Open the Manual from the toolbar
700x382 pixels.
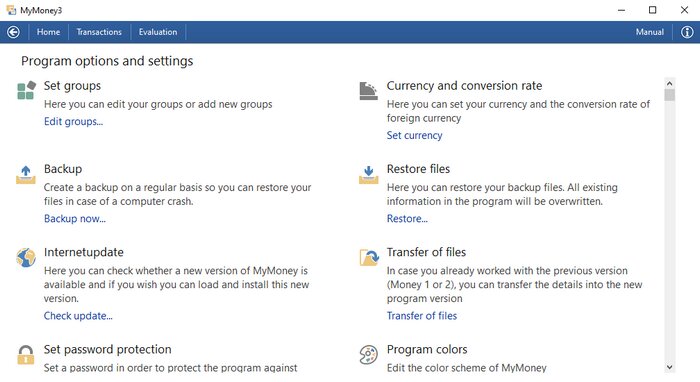[650, 32]
